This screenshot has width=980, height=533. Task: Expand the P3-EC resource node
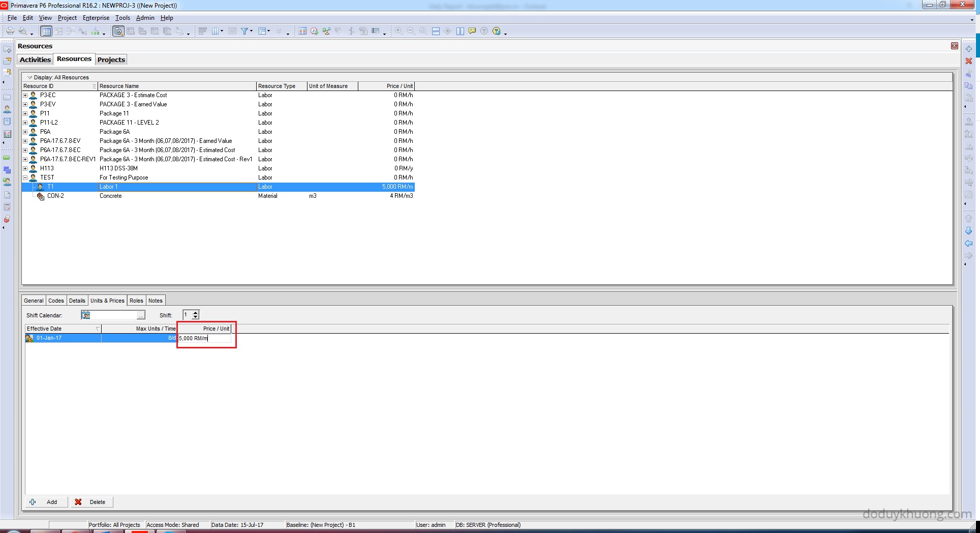click(25, 95)
